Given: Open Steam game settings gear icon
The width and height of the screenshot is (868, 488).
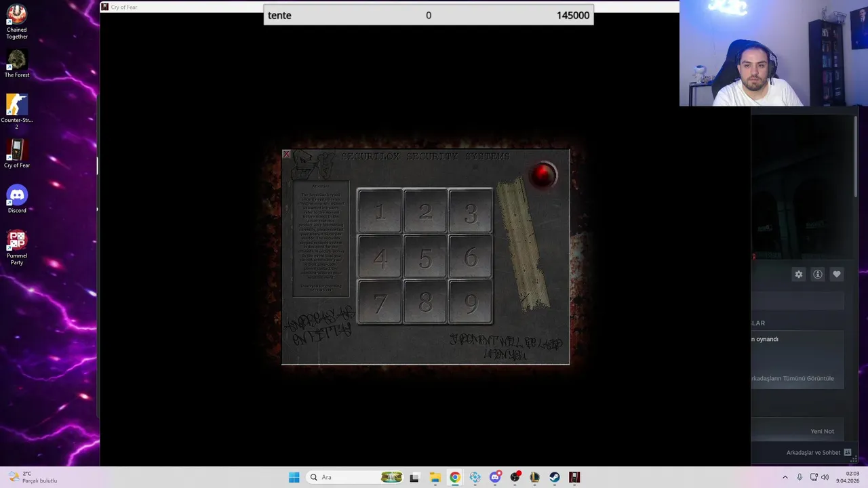Looking at the screenshot, I should tap(798, 274).
